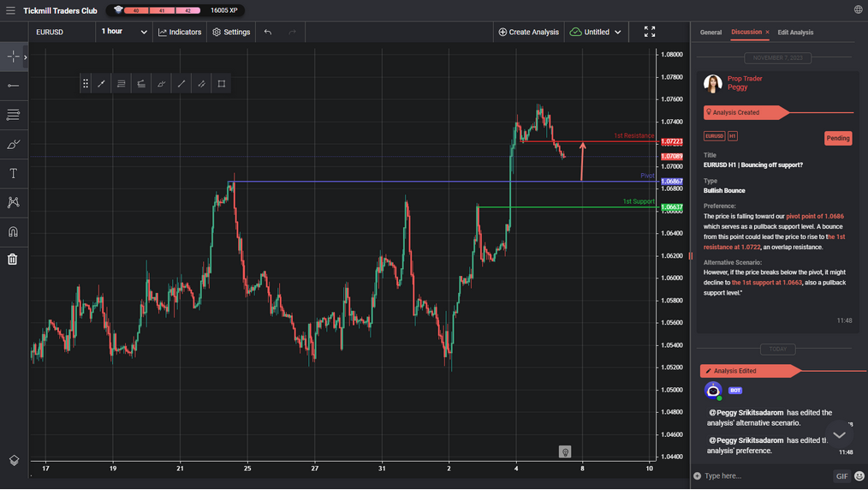Click the Type here message field
The image size is (868, 490).
tap(767, 476)
